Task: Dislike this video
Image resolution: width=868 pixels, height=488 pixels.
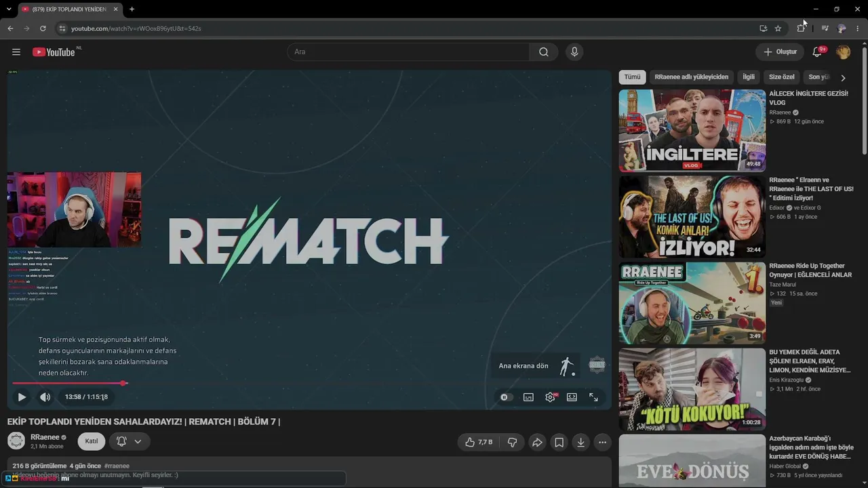Action: 512,442
